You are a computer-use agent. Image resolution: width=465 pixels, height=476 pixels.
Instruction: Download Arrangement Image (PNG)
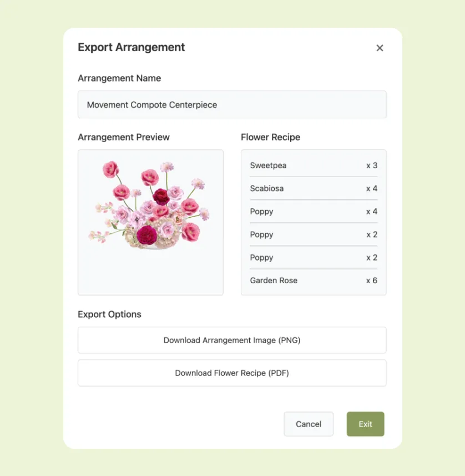click(x=232, y=340)
